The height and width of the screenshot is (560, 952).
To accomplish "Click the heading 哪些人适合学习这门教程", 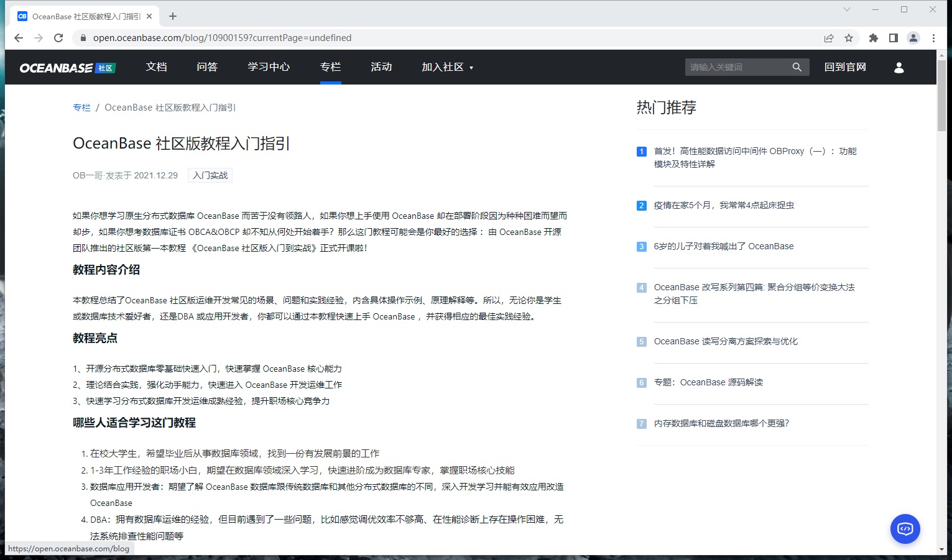I will (134, 423).
